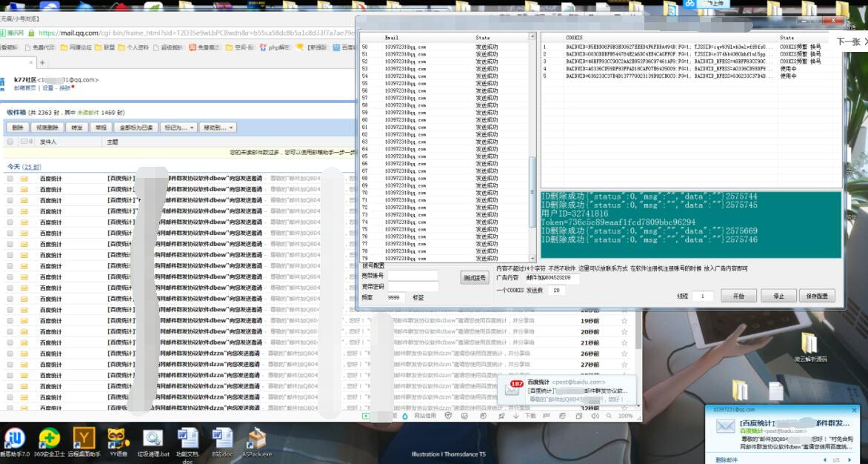The image size is (868, 464).
Task: Click 删除 button in mail toolbar
Action: point(18,127)
